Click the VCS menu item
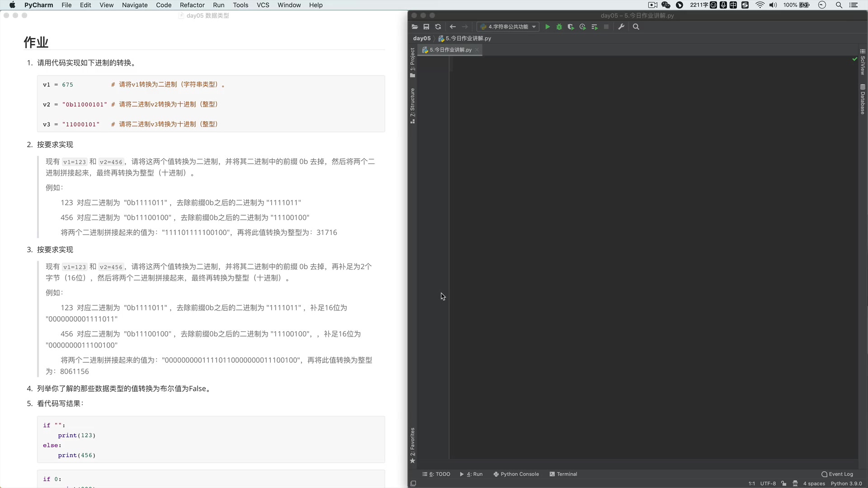This screenshot has height=488, width=868. [x=263, y=5]
